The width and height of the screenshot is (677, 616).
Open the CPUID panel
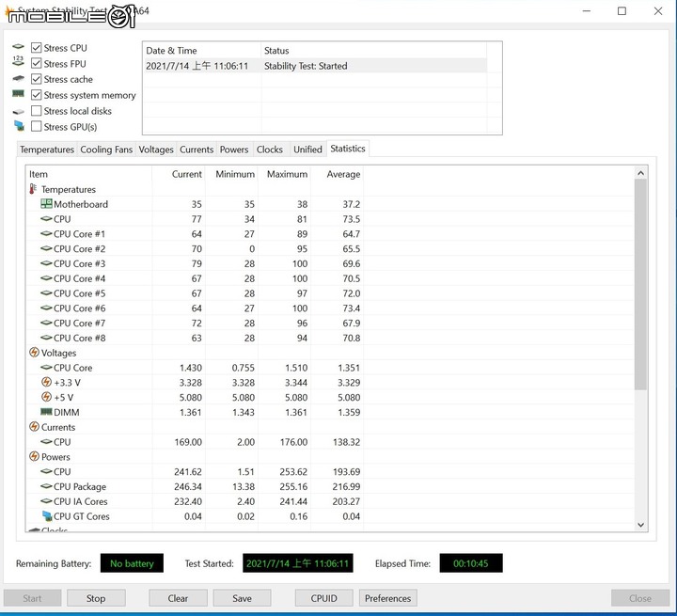coord(323,598)
